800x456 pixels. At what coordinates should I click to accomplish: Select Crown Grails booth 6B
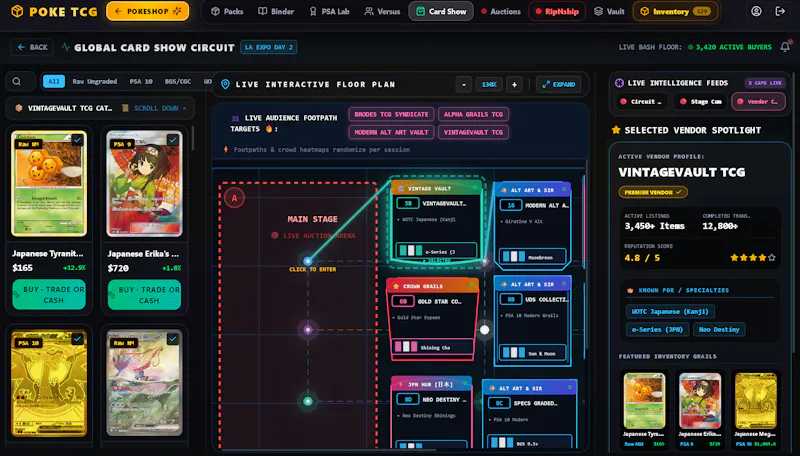pos(432,319)
